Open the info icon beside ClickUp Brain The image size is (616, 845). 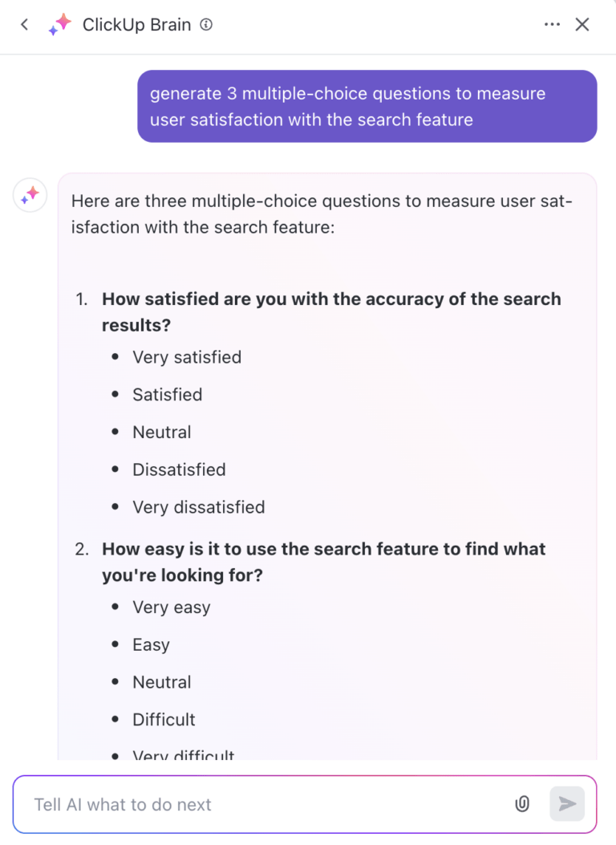pos(206,25)
